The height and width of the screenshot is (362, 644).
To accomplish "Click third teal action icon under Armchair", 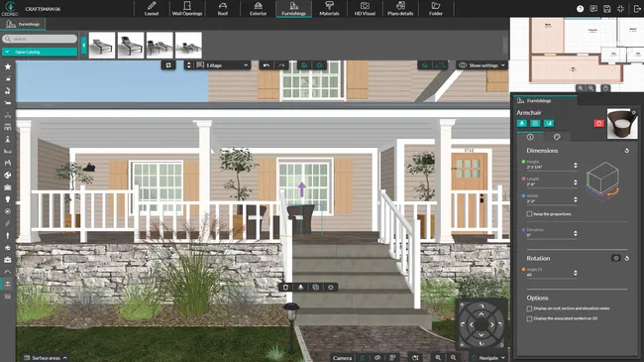I will pyautogui.click(x=549, y=123).
